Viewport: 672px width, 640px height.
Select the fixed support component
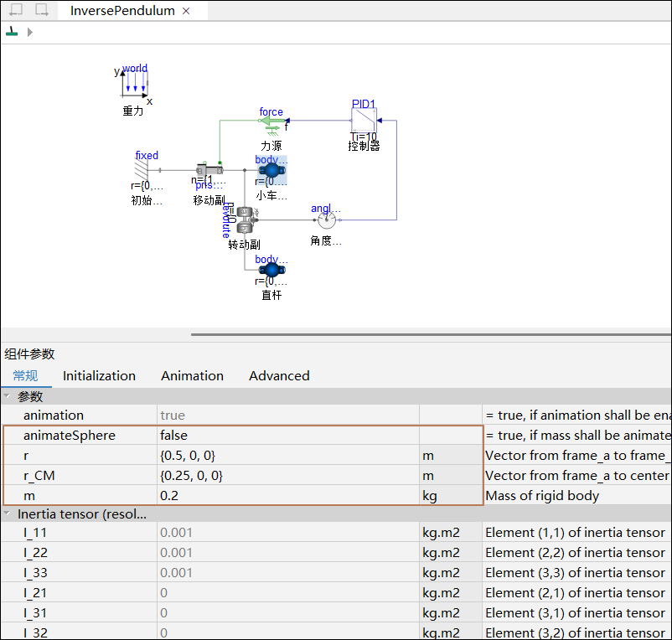coord(142,170)
